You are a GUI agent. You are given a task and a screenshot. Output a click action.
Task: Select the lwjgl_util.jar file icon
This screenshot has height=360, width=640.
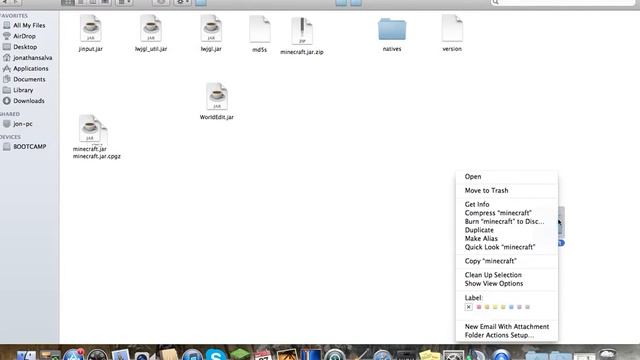point(151,28)
